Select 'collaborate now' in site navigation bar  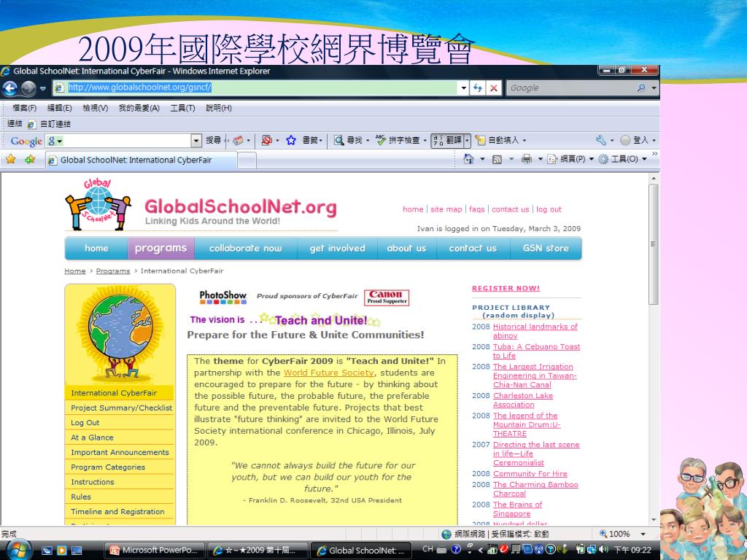[245, 248]
